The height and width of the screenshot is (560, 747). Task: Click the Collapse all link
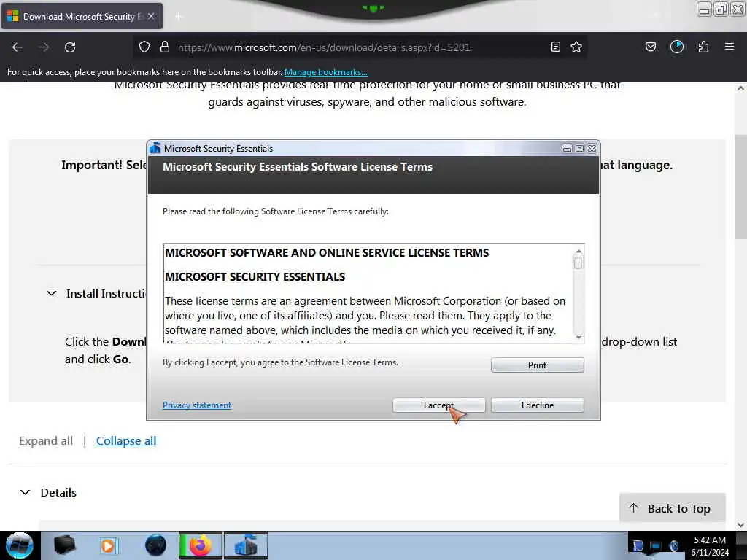pyautogui.click(x=126, y=441)
